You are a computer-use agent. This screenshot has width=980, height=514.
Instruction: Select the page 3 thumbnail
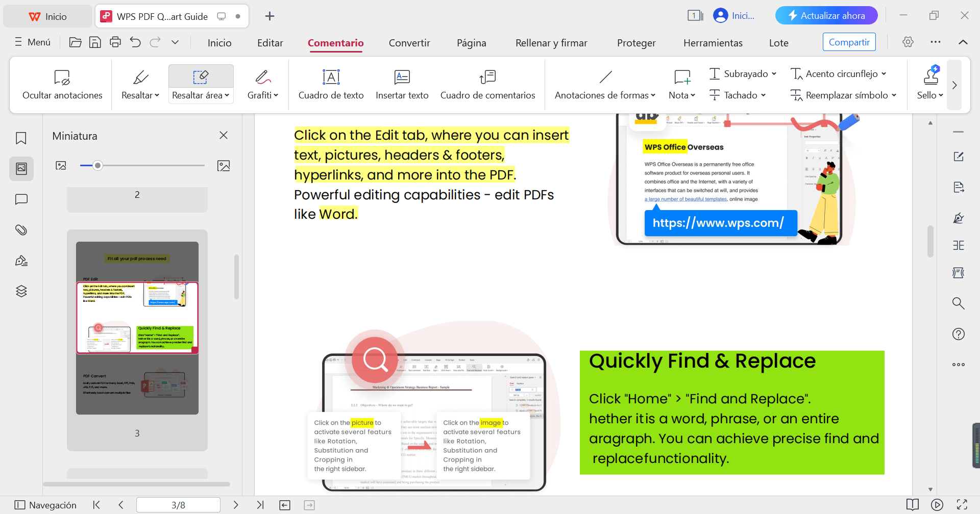pos(137,328)
